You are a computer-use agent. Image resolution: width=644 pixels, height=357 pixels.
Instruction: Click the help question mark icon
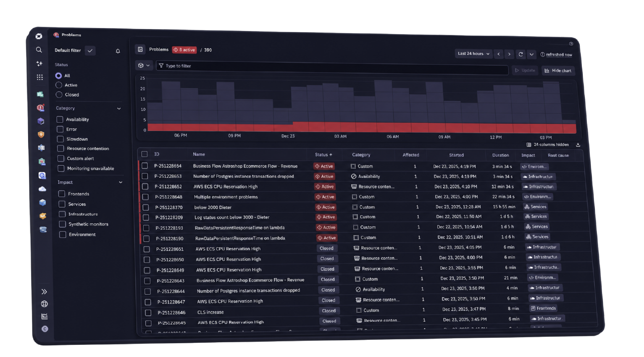(571, 44)
